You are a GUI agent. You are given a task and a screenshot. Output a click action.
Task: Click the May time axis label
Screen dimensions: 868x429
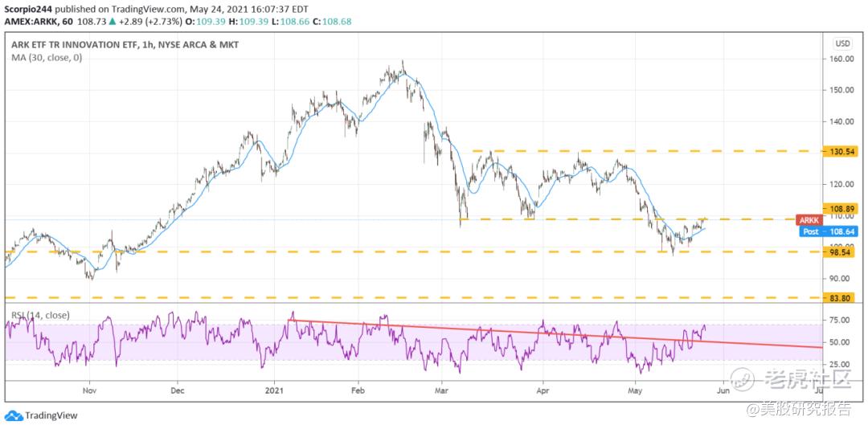click(636, 390)
